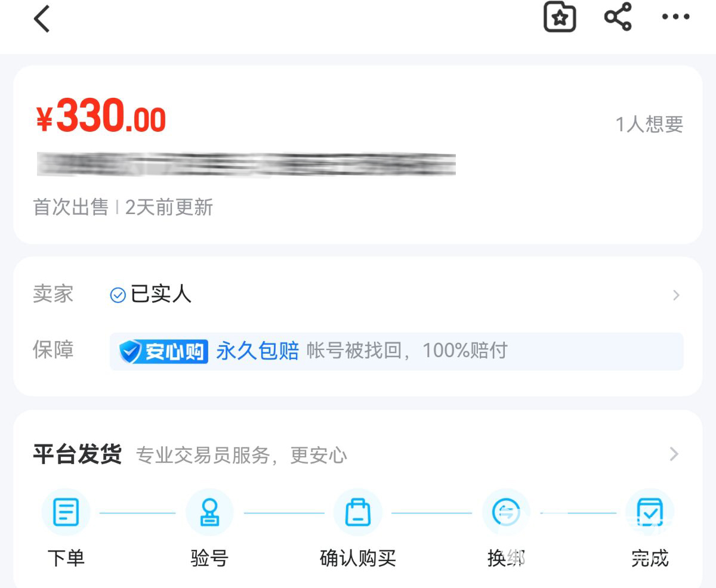Open the share icon
The image size is (716, 588).
click(618, 17)
